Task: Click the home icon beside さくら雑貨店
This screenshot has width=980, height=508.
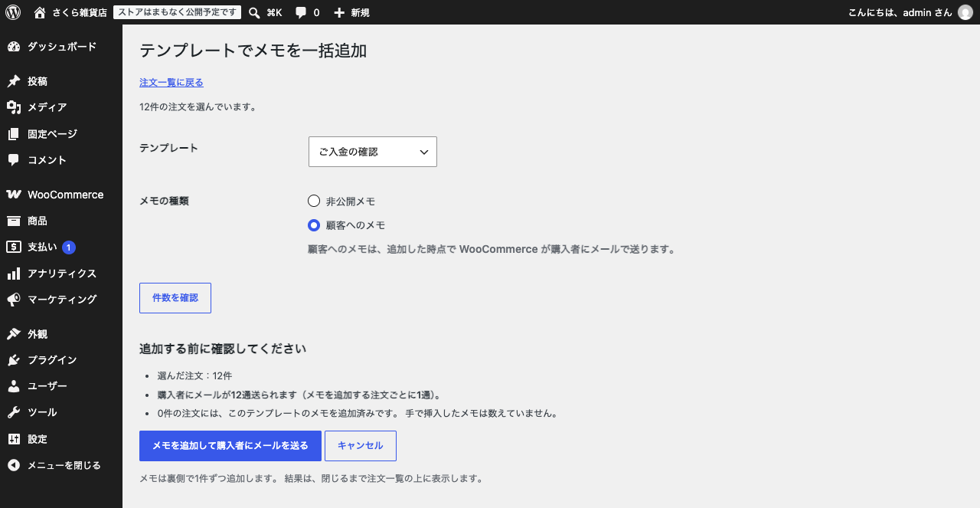Action: pos(40,12)
